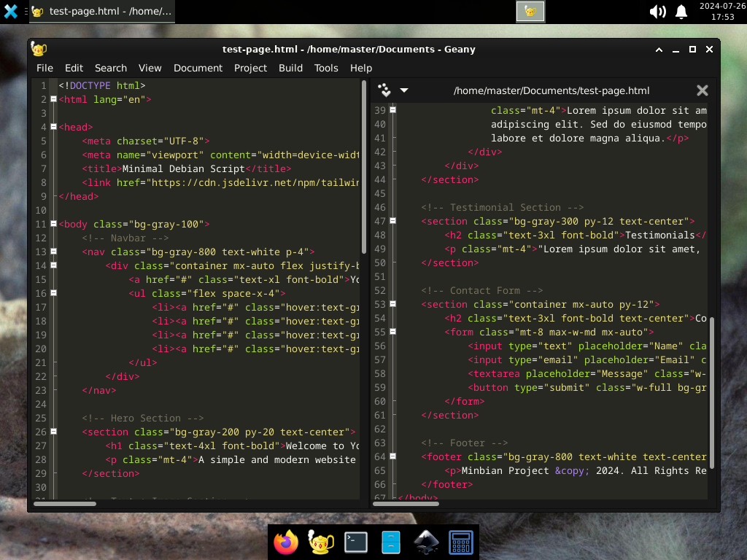Click the document jump icon in split header
Screen dimensions: 747x560
point(384,90)
